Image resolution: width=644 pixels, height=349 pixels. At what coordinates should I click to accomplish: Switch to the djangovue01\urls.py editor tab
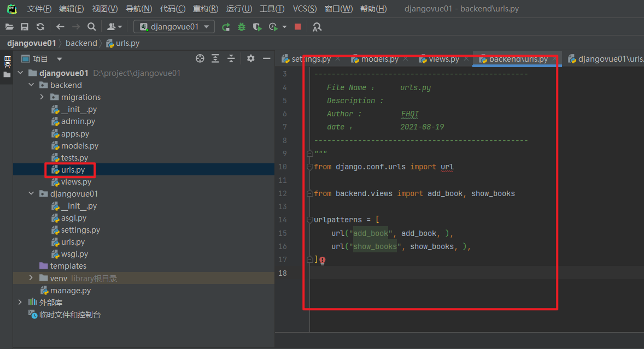pos(606,59)
